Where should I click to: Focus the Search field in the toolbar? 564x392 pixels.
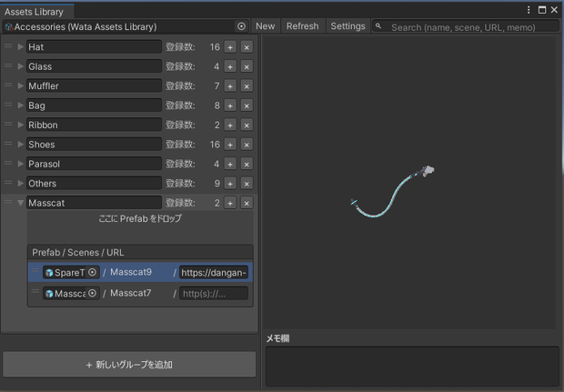click(466, 26)
